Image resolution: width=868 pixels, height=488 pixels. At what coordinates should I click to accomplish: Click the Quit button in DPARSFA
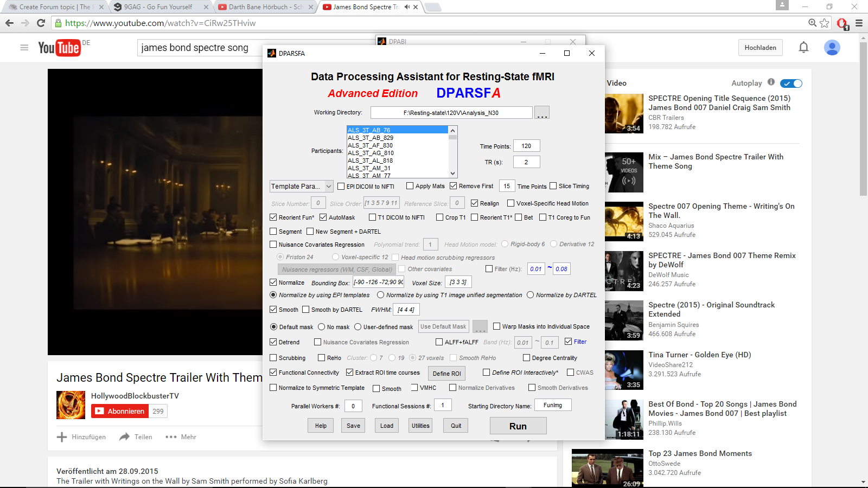click(x=456, y=426)
